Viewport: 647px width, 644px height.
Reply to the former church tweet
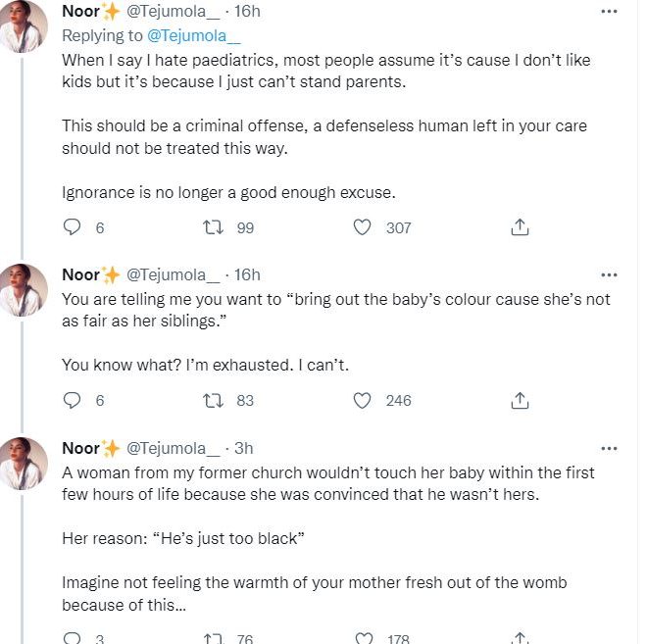point(72,638)
